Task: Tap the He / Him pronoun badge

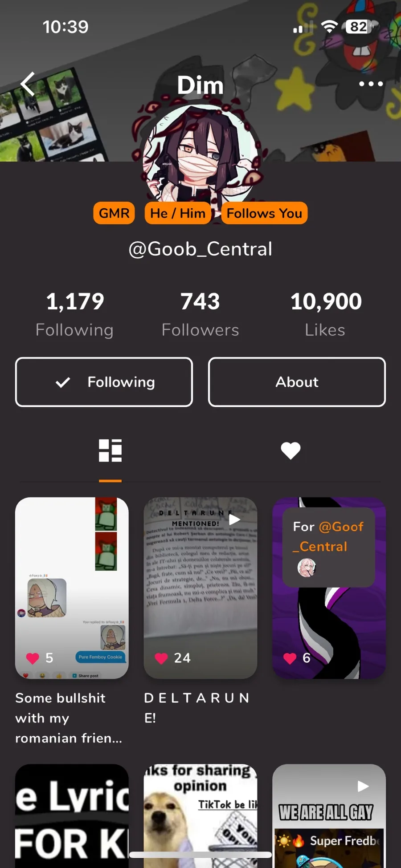Action: coord(178,213)
